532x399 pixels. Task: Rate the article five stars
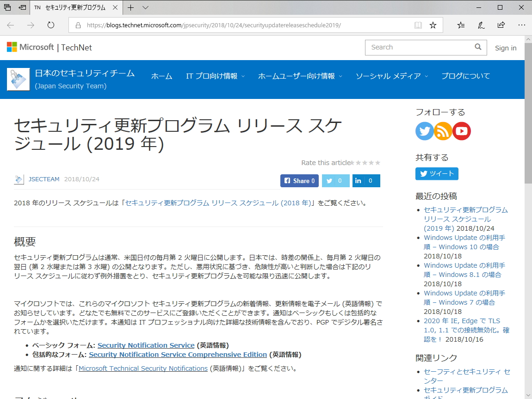tap(377, 162)
